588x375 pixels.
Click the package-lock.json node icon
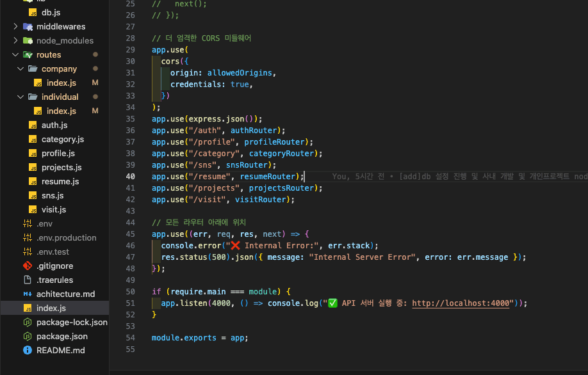(28, 322)
